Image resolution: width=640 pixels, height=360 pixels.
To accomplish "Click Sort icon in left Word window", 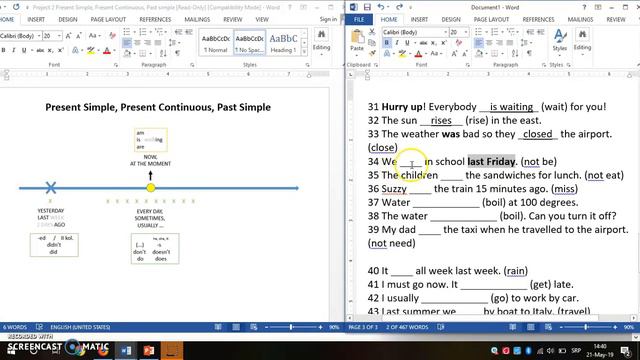I will pos(163,53).
